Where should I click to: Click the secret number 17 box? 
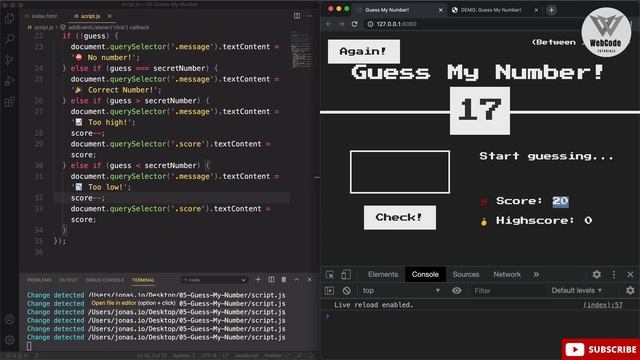480,111
